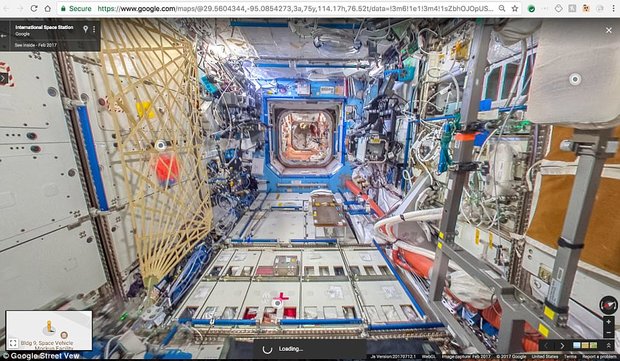Click the Street View compass icon
The height and width of the screenshot is (361, 620).
coord(608,305)
